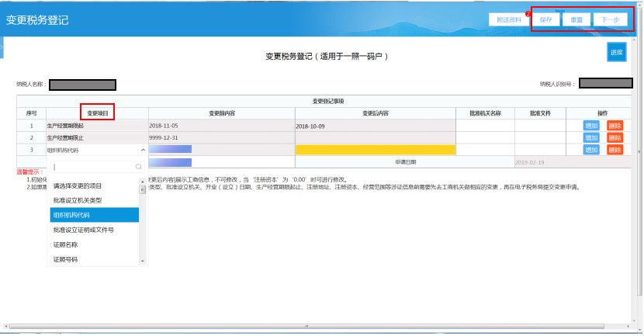Screen dimensions: 644x336
Task: Click the 保存 button
Action: click(x=545, y=19)
